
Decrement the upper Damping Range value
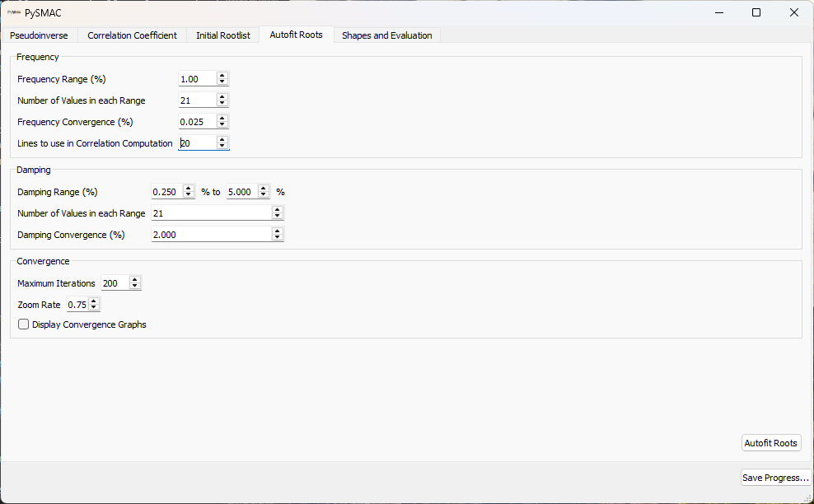click(x=264, y=194)
